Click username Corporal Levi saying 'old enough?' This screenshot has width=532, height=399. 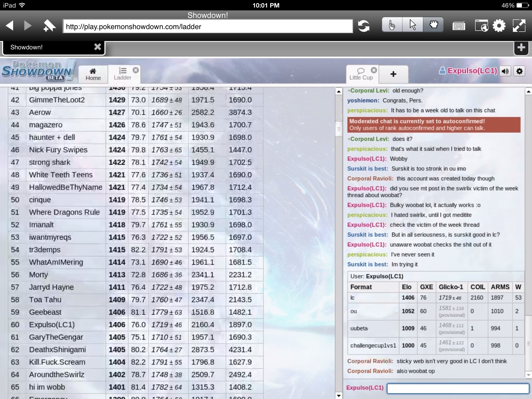click(368, 91)
